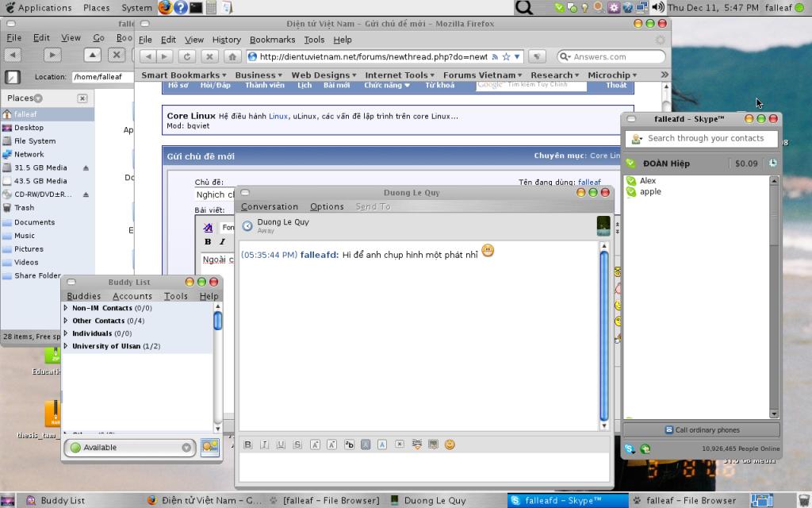Expand Individuals group in Buddy List

click(66, 333)
